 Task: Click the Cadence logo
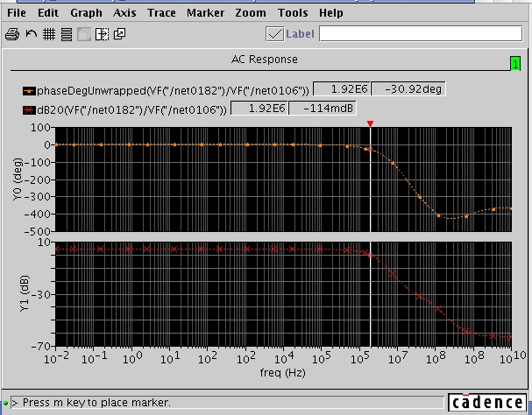487,403
